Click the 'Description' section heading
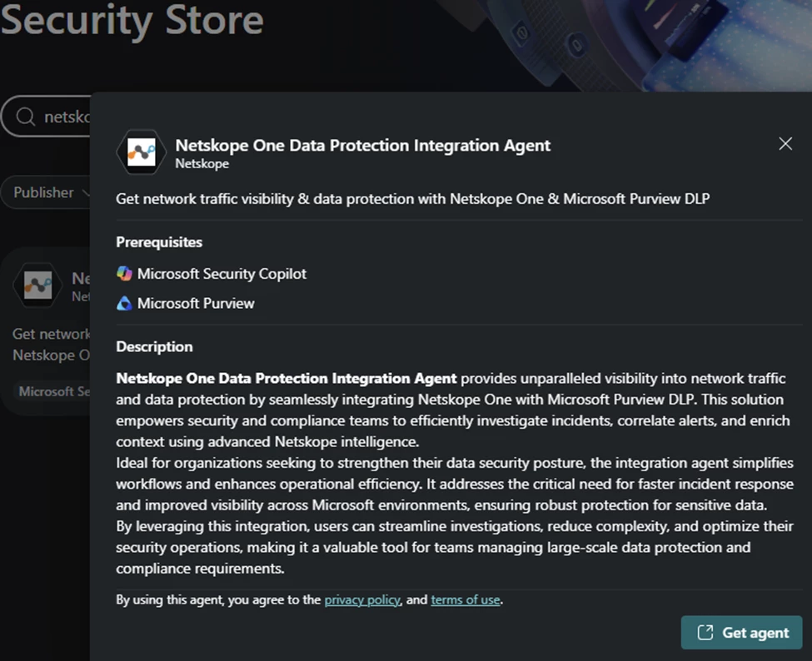The image size is (812, 661). point(154,346)
